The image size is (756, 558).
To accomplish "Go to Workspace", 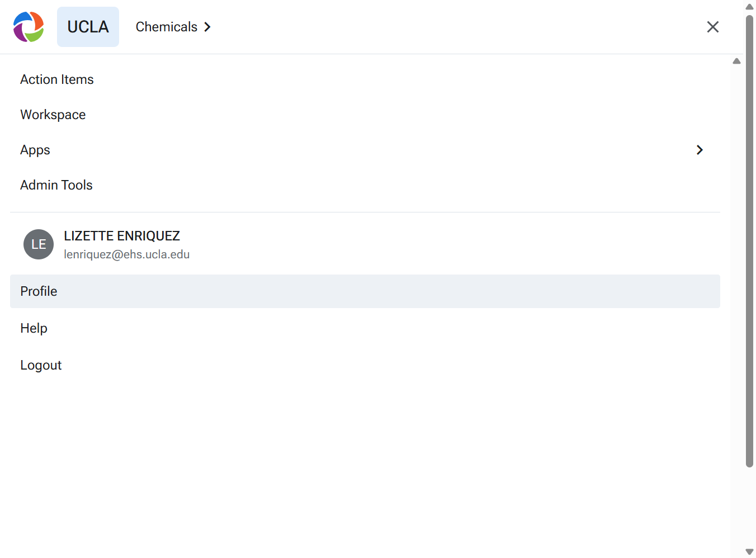I will 365,115.
